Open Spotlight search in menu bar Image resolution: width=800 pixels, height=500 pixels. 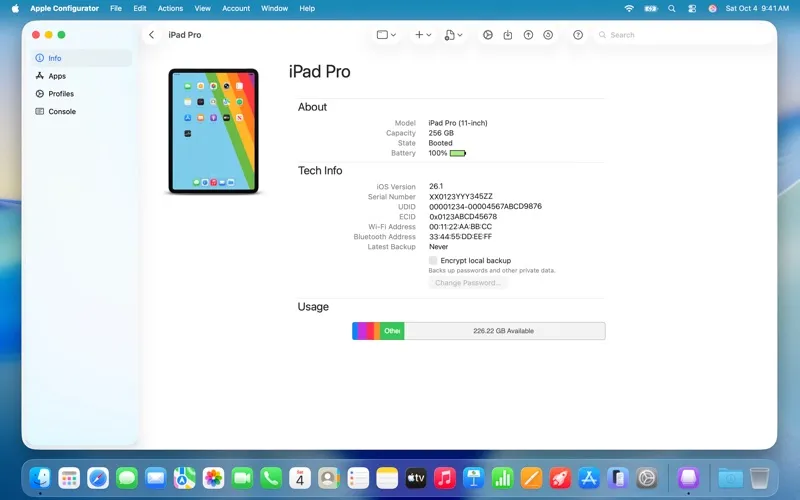click(672, 8)
